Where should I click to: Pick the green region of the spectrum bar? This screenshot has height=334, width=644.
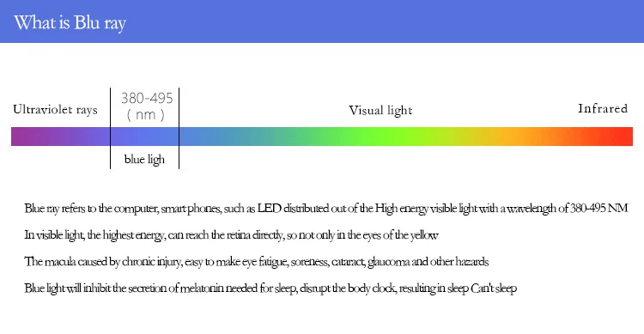(349, 137)
